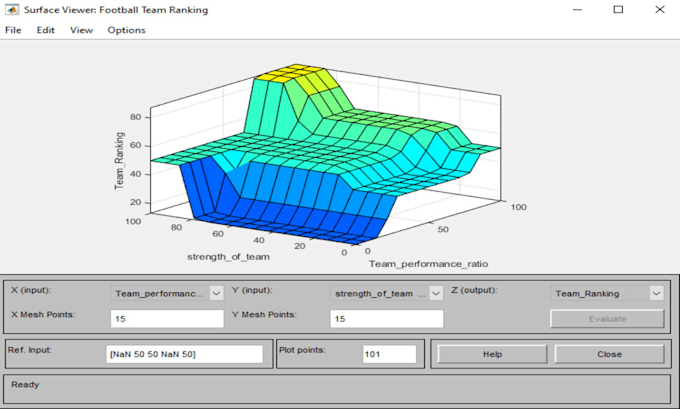Click the yellow peak of the surface plot
This screenshot has height=409, width=680.
(291, 73)
